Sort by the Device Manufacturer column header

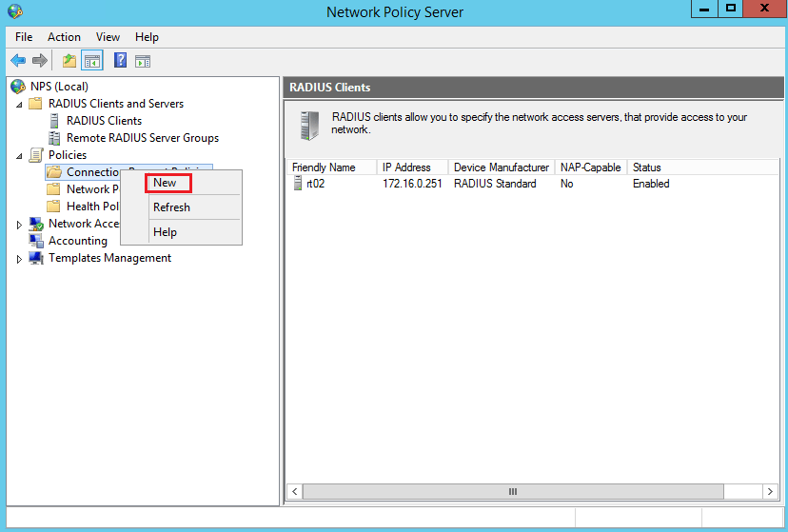501,167
